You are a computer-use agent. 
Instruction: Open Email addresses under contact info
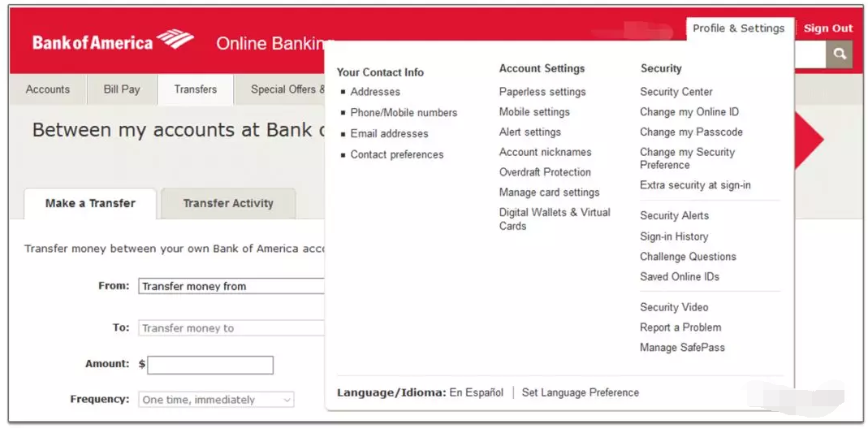click(x=389, y=133)
